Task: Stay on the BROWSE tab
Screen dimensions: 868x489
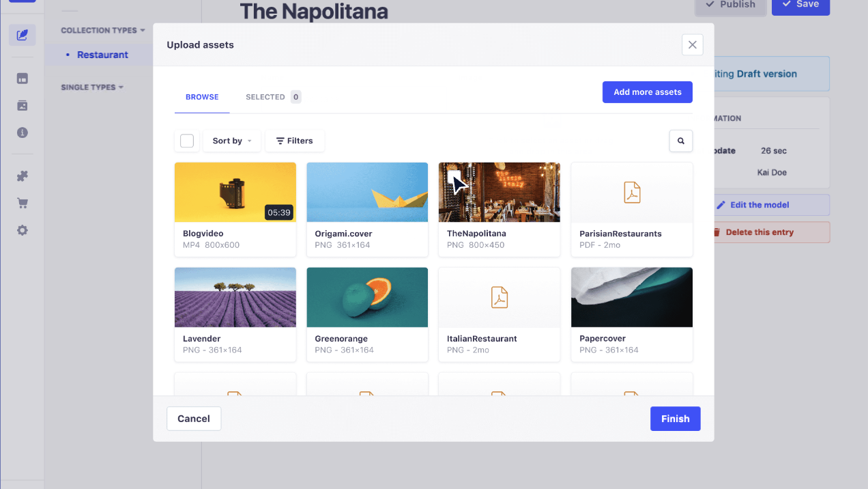Action: pyautogui.click(x=201, y=97)
